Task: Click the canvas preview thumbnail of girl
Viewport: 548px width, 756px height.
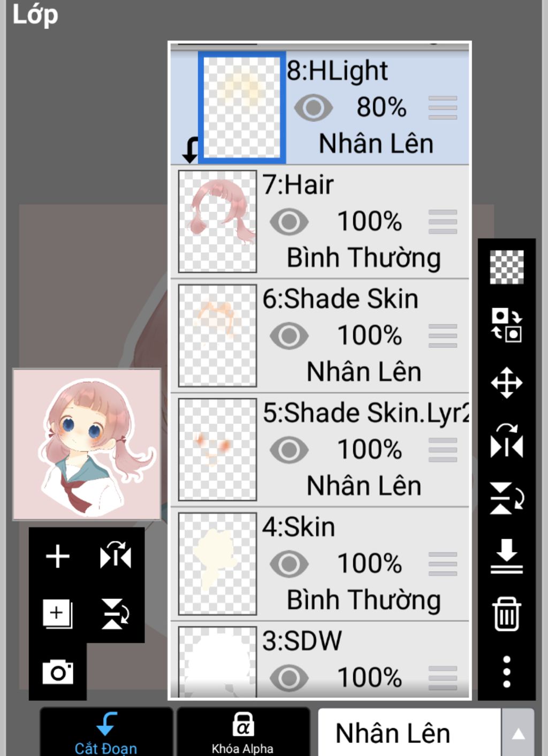Action: pos(87,444)
